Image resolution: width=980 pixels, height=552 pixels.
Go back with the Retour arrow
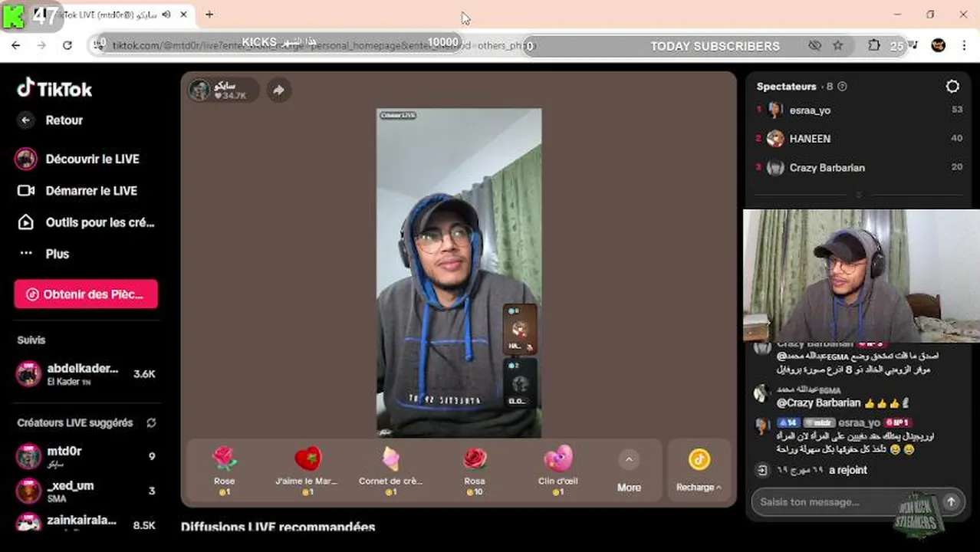(26, 120)
